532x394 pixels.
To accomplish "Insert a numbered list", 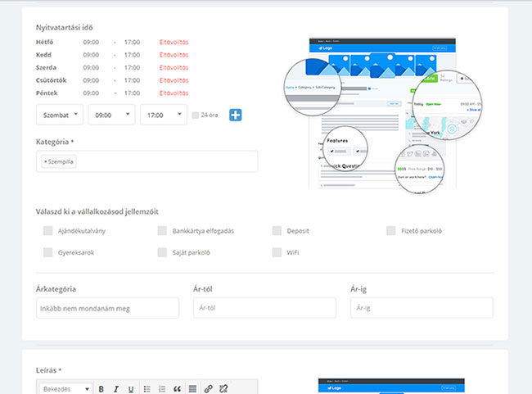I will (x=162, y=388).
